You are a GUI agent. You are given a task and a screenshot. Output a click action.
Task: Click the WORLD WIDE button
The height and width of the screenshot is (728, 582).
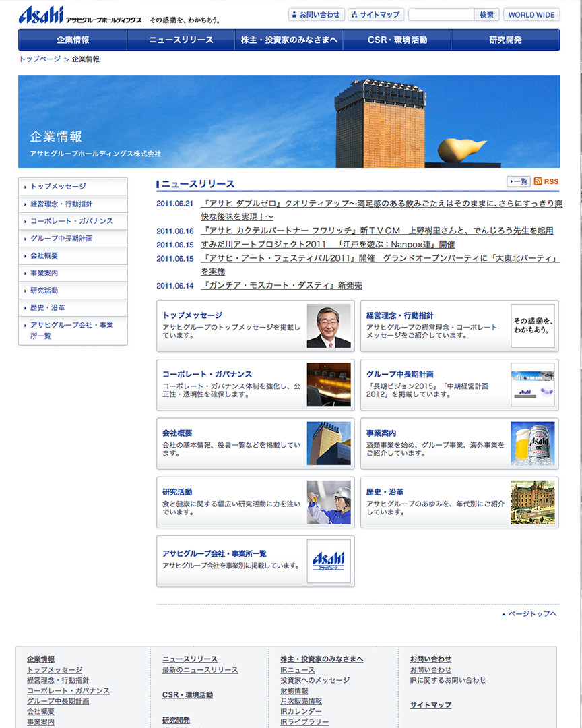point(531,14)
